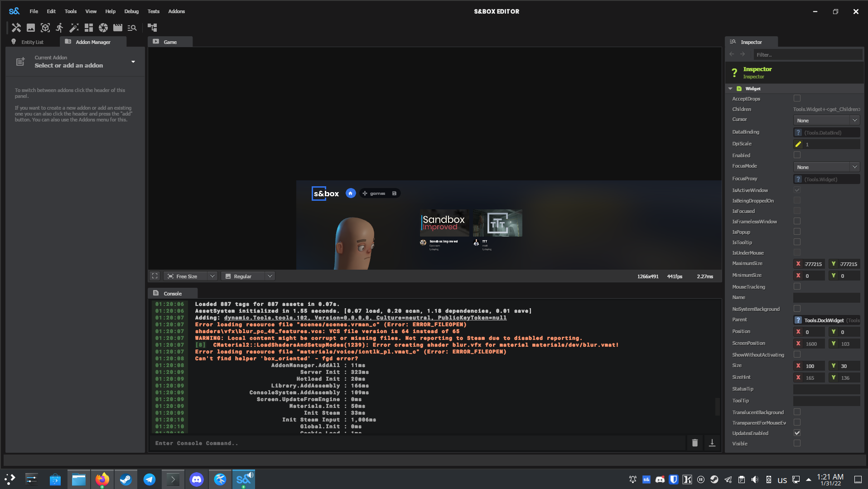Enable the AcceptDrops checkbox
Image resolution: width=868 pixels, height=489 pixels.
[x=797, y=98]
